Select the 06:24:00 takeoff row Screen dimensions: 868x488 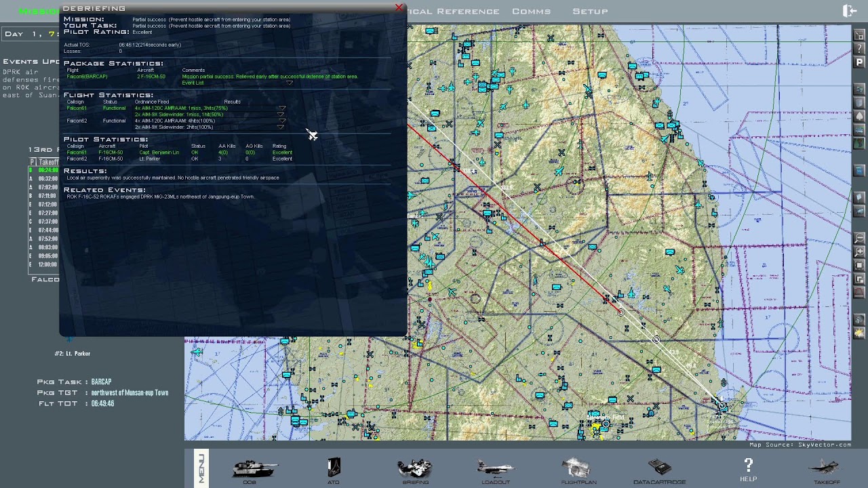44,170
